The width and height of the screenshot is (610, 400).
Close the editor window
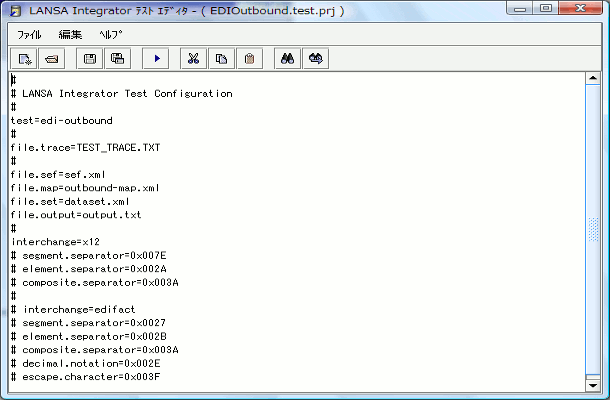[580, 9]
